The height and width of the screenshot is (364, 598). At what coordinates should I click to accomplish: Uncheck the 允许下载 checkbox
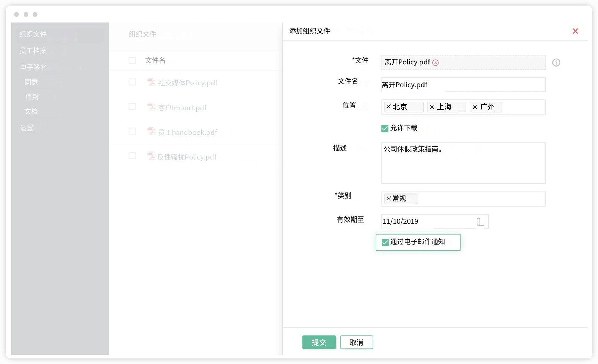pos(385,128)
